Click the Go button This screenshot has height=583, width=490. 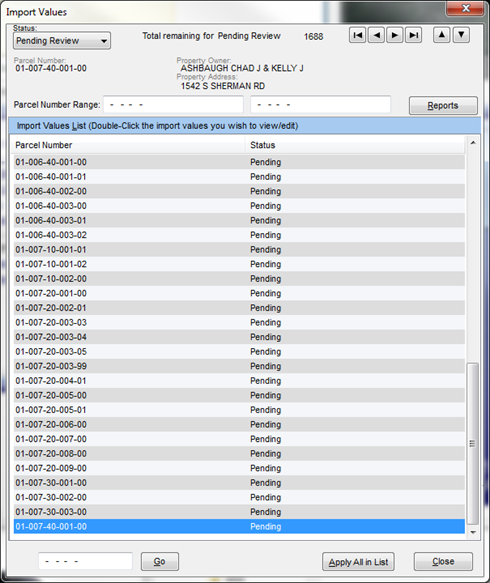coord(160,561)
